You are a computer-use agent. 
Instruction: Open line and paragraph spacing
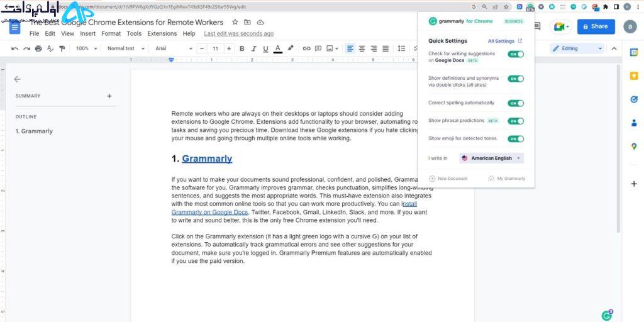pyautogui.click(x=402, y=48)
